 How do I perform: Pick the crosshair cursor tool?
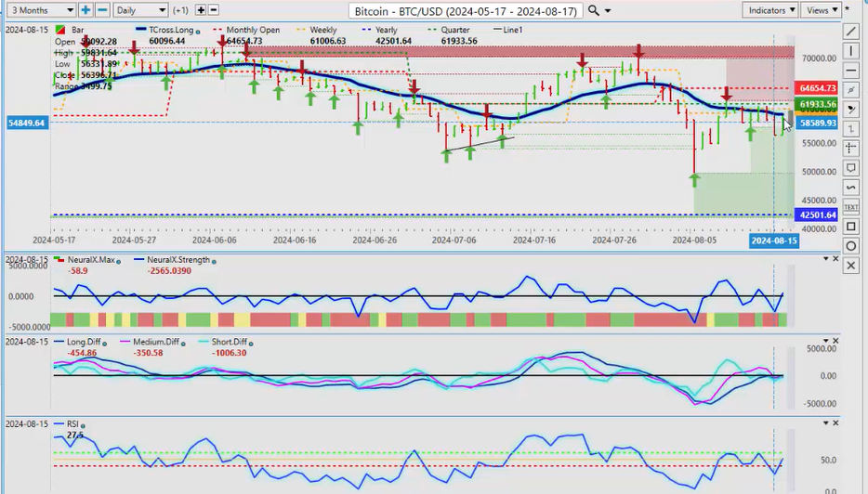pyautogui.click(x=851, y=148)
